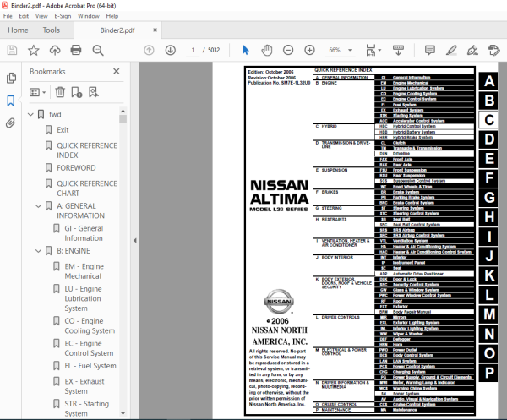
Task: Select the Highlight text pen tool
Action: pyautogui.click(x=451, y=50)
